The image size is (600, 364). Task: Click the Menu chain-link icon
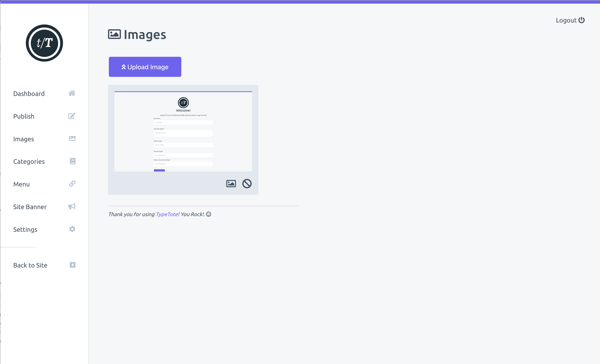(72, 184)
